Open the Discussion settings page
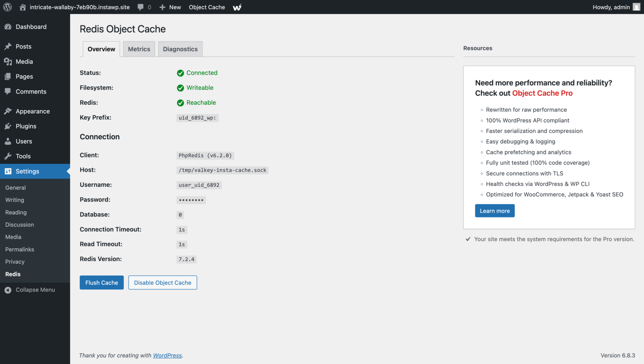The width and height of the screenshot is (644, 364). pos(20,225)
